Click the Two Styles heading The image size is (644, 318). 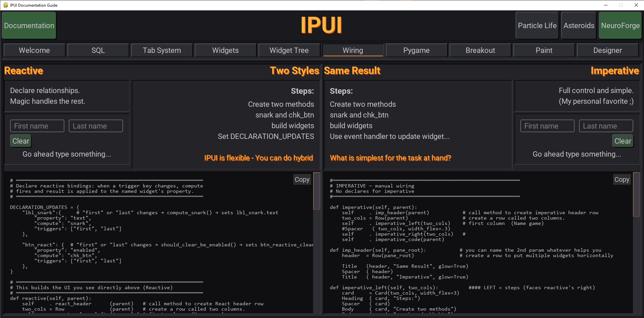click(295, 71)
